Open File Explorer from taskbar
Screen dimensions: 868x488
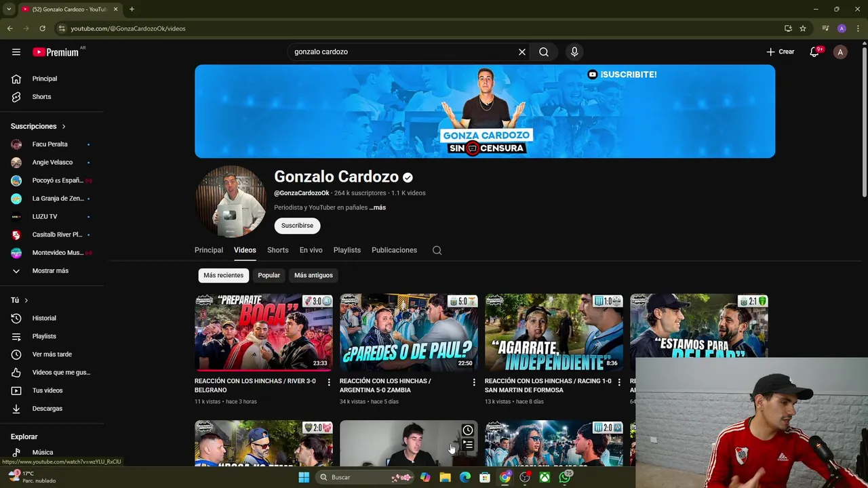click(x=445, y=477)
